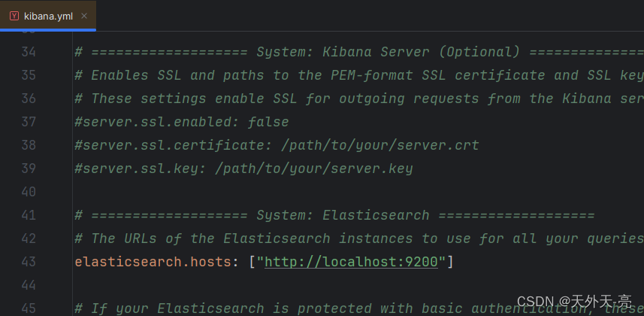Click line number 39 in gutter
This screenshot has height=316, width=644.
(x=29, y=169)
